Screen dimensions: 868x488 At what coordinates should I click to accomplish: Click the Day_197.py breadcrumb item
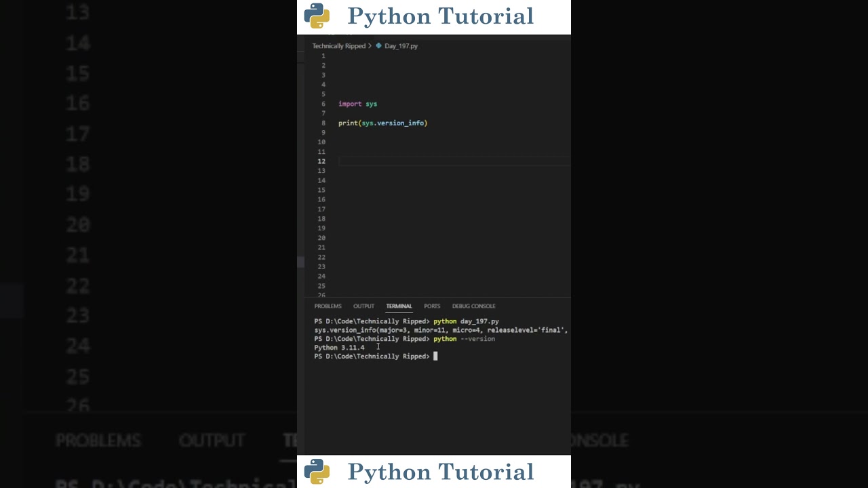(401, 46)
